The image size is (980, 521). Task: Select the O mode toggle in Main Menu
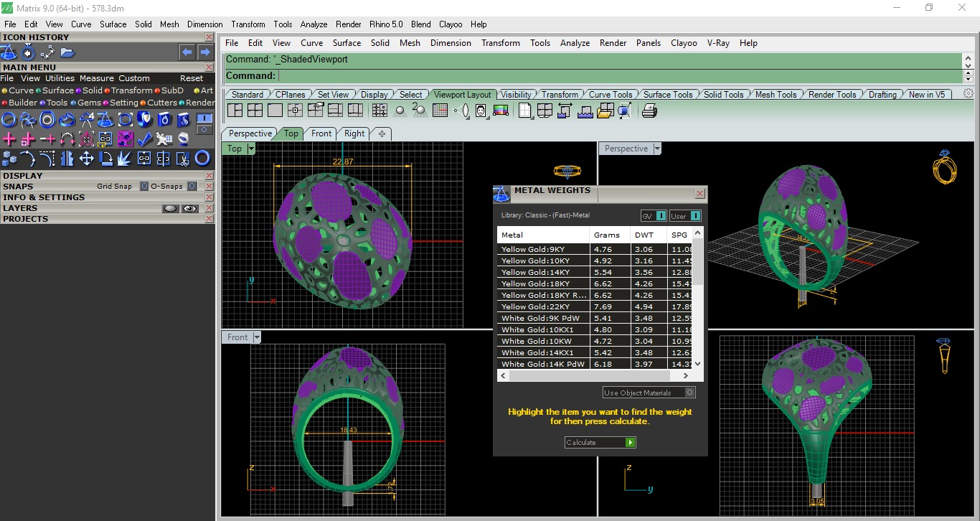pyautogui.click(x=204, y=130)
